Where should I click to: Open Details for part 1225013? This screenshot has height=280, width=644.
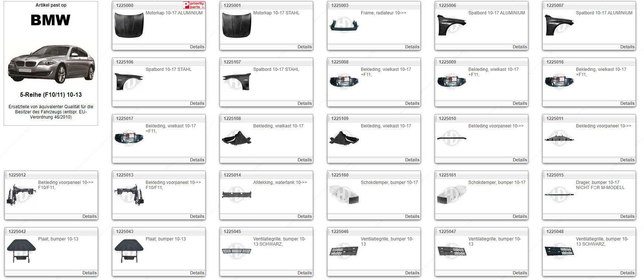(x=197, y=216)
